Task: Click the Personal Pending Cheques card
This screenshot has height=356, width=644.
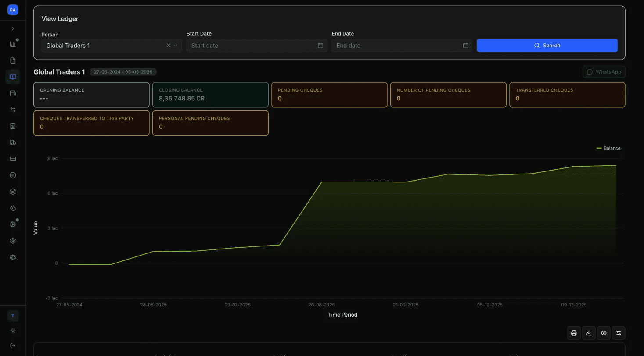Action: 210,123
